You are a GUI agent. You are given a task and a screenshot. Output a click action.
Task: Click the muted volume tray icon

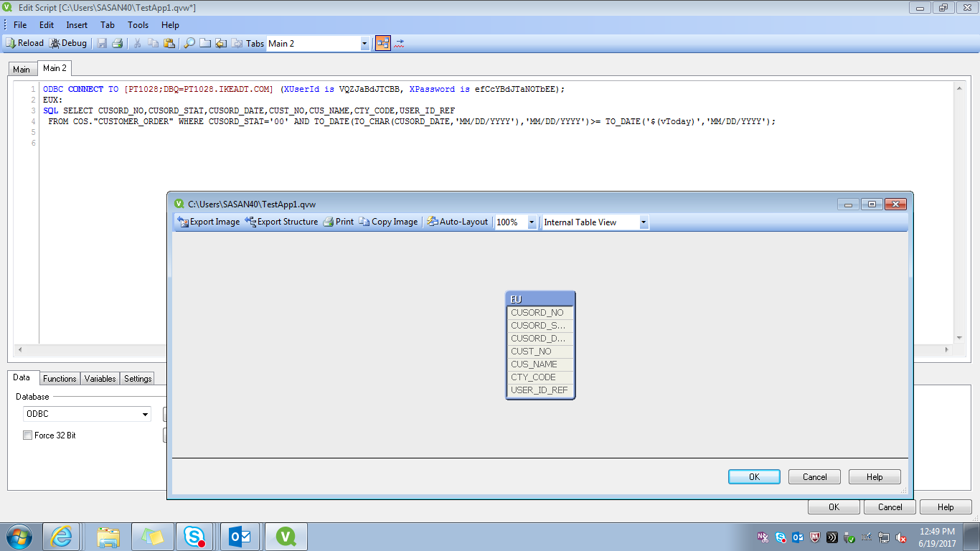[902, 537]
